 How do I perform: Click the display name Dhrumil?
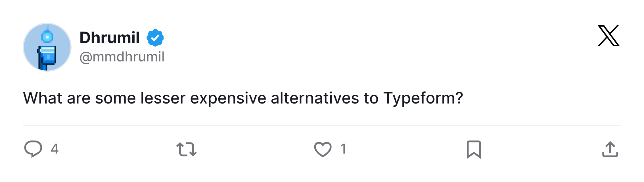[x=109, y=37]
